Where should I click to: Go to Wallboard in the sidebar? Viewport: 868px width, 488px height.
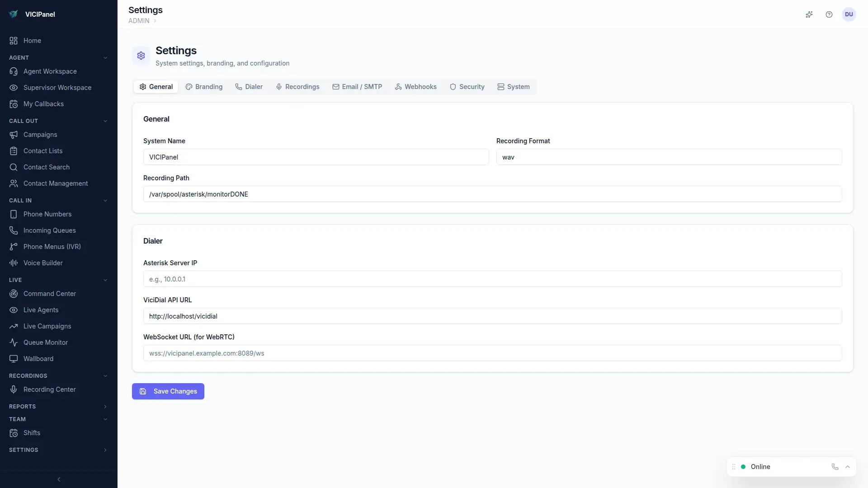coord(38,359)
